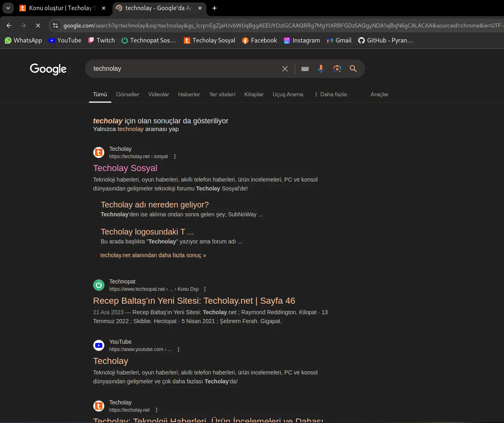The width and height of the screenshot is (504, 423).
Task: Open WhatsApp bookmark
Action: [x=23, y=40]
